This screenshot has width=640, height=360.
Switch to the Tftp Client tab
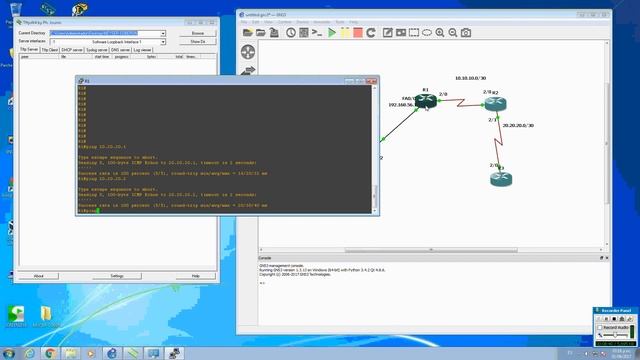pyautogui.click(x=50, y=50)
